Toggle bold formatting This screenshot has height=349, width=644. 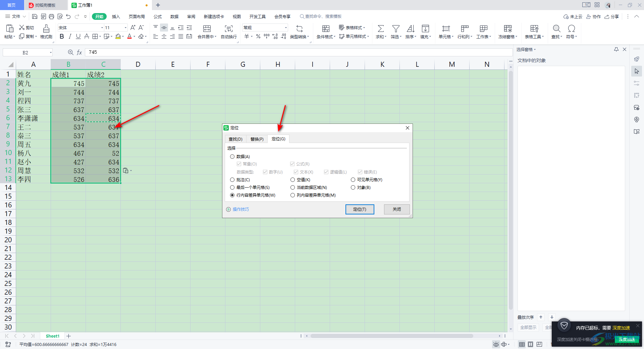pos(62,37)
